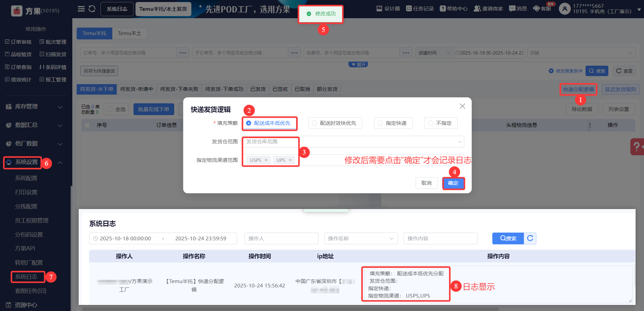644x311 pixels.
Task: Switch to 待发货-申请中 tab
Action: [x=137, y=89]
